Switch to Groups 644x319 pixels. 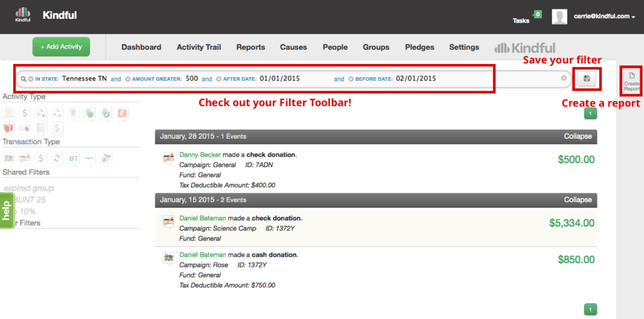point(376,47)
